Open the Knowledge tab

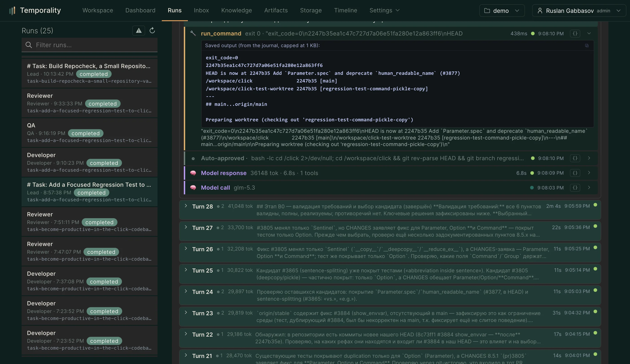[x=236, y=10]
